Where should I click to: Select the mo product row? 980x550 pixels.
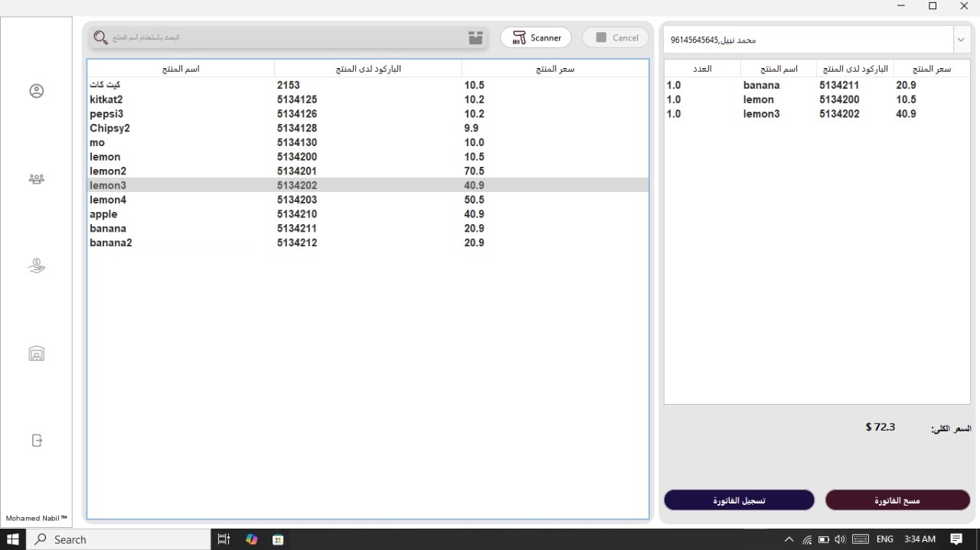[x=367, y=142]
